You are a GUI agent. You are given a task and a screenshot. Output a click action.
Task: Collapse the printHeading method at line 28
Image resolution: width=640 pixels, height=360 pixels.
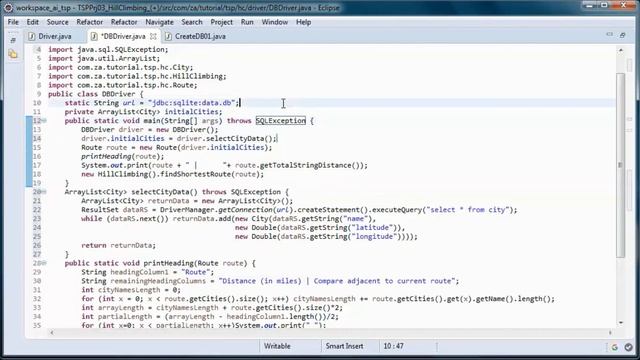(x=44, y=263)
